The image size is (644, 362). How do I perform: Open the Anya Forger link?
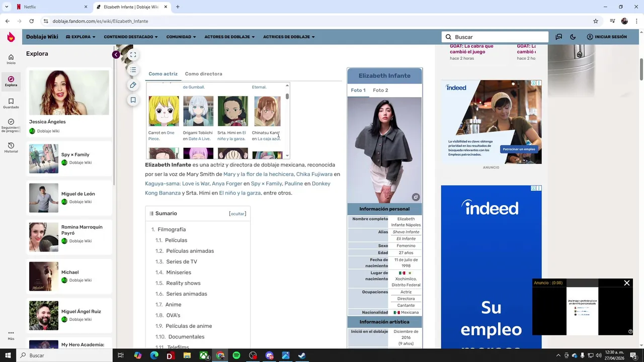point(227,184)
